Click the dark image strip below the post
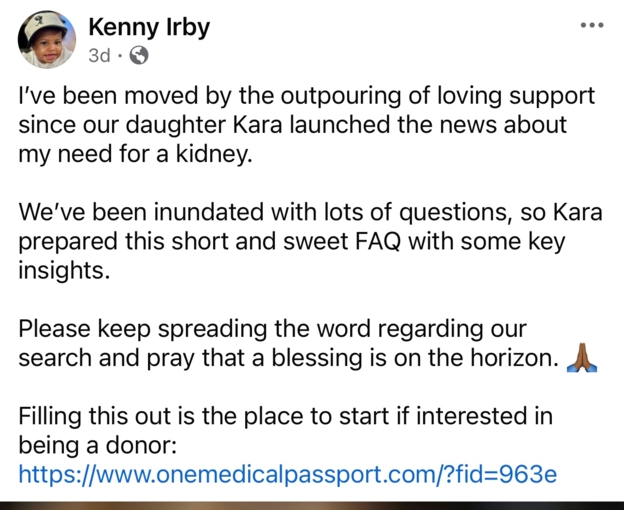The width and height of the screenshot is (624, 510). (x=312, y=506)
